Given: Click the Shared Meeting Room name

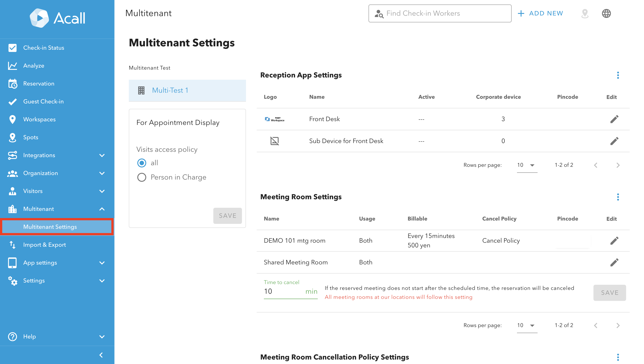Looking at the screenshot, I should pyautogui.click(x=295, y=262).
